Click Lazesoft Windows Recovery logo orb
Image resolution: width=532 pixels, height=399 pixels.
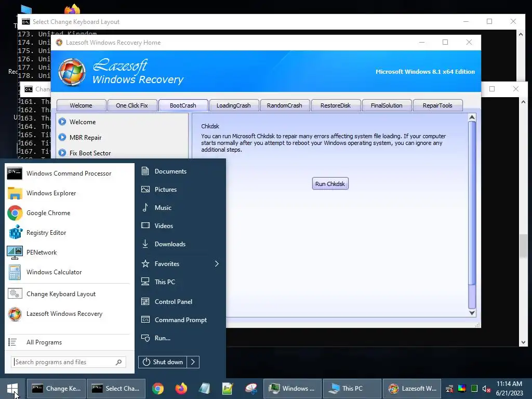(x=72, y=72)
